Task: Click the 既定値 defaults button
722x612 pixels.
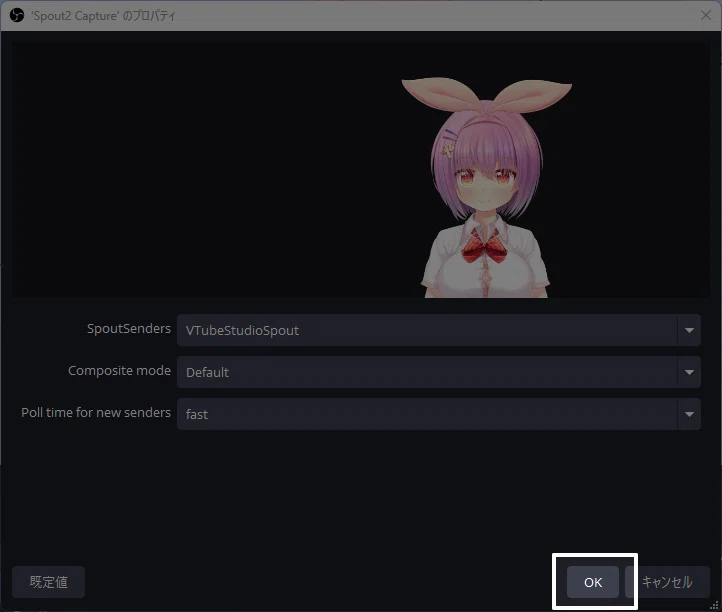Action: pos(48,582)
